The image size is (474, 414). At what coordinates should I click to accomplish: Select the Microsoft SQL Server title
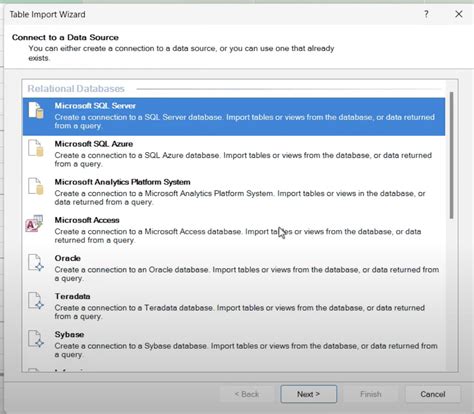[95, 106]
